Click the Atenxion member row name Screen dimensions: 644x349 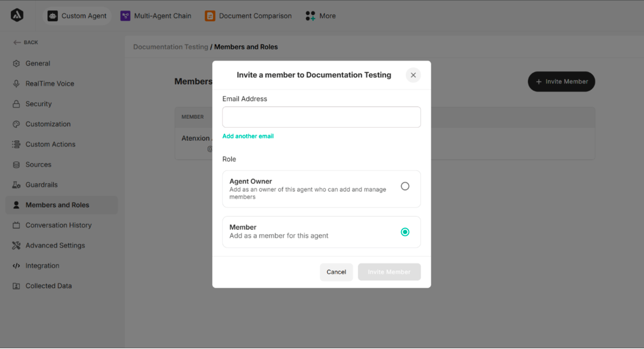197,138
